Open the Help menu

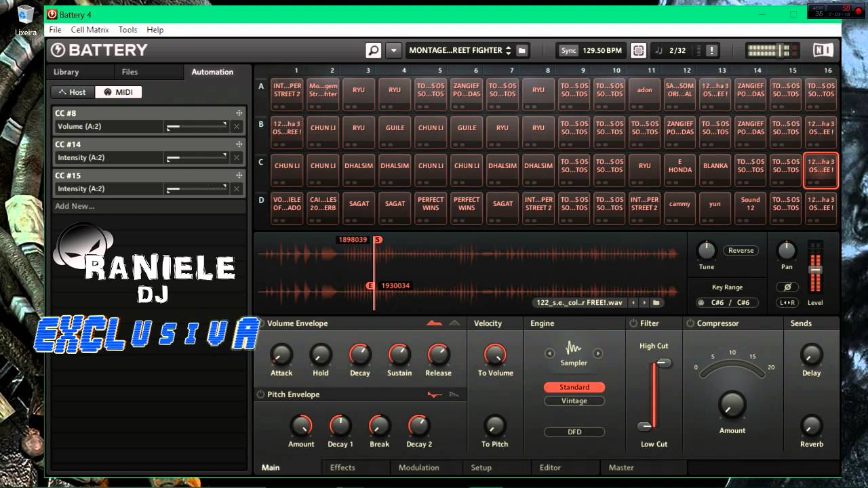[x=155, y=30]
